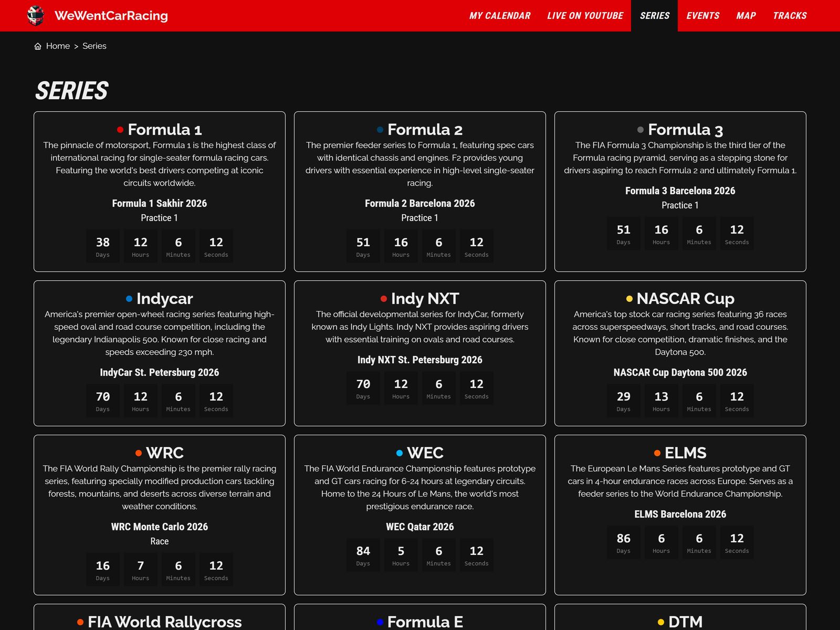840x630 pixels.
Task: Open the WRC series title
Action: 165,453
